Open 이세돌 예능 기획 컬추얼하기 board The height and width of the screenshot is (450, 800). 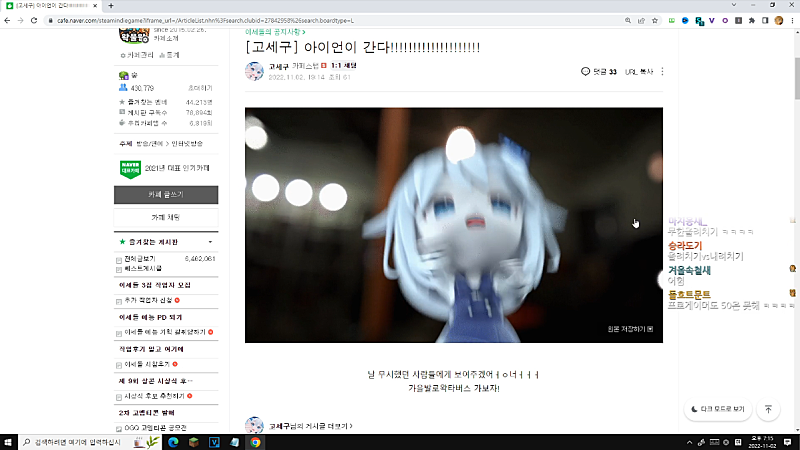pyautogui.click(x=165, y=332)
